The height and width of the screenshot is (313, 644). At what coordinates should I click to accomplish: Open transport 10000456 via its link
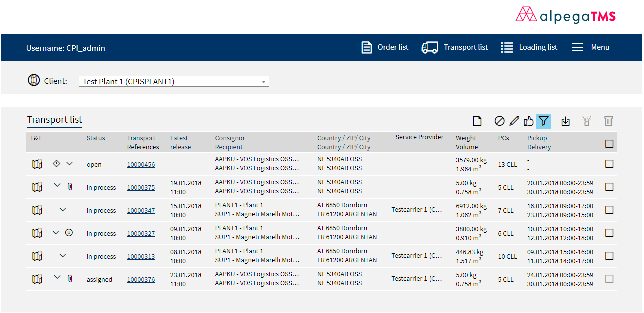141,164
